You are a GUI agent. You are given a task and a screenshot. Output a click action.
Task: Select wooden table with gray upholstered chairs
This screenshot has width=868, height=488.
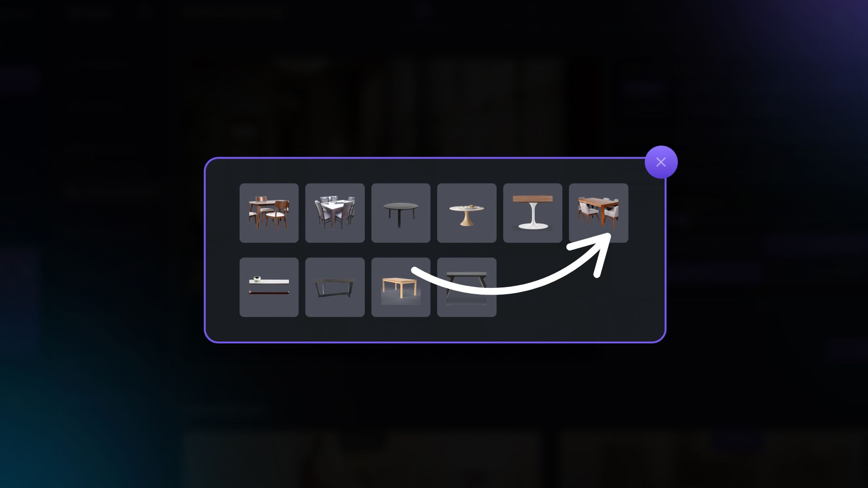pos(599,213)
